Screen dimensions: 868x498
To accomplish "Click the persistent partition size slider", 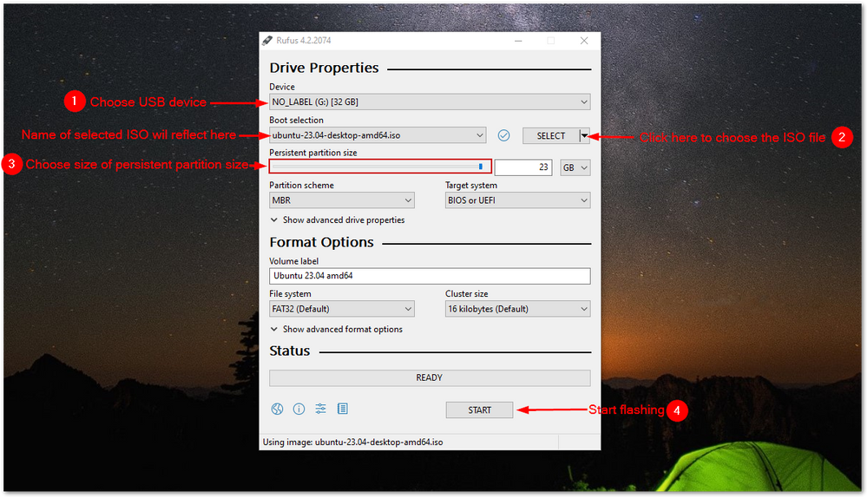I will (380, 166).
